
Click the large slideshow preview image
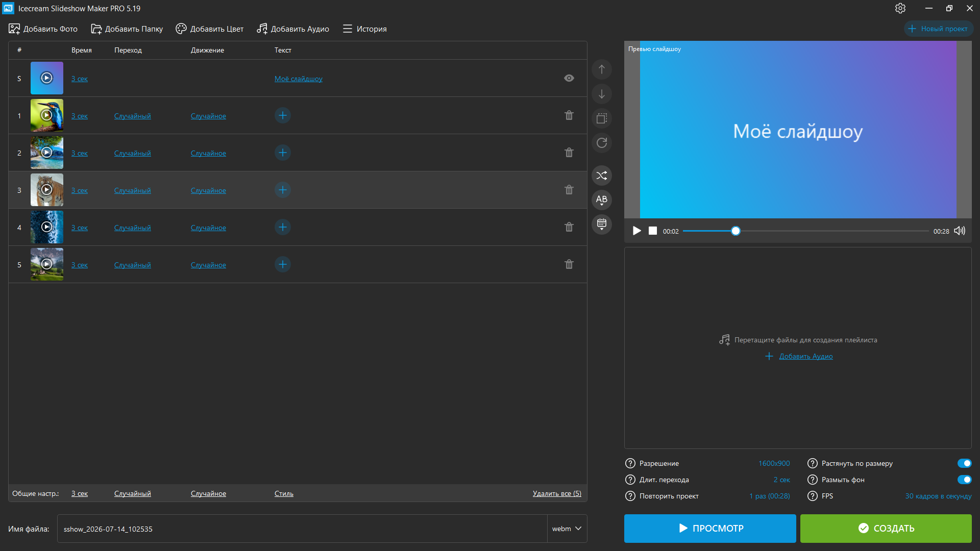tap(798, 130)
